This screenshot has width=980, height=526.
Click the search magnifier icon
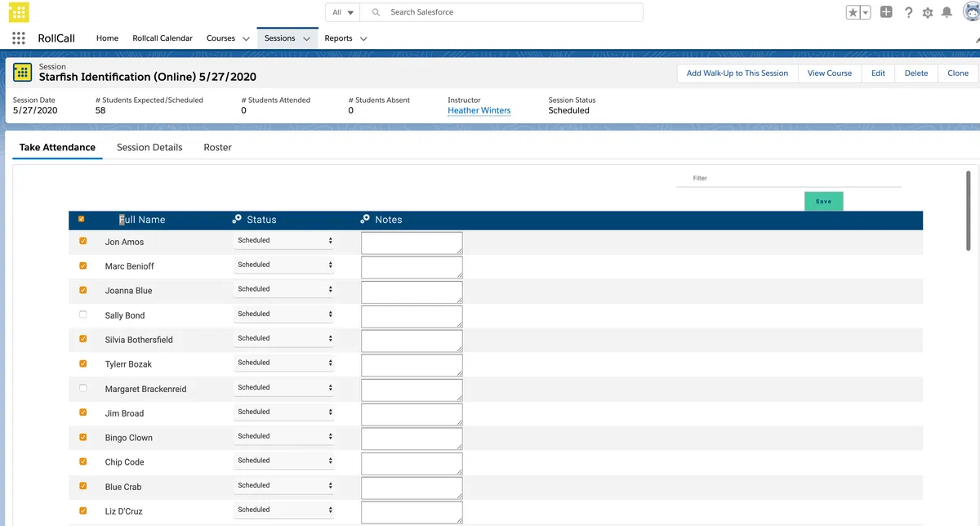(376, 12)
